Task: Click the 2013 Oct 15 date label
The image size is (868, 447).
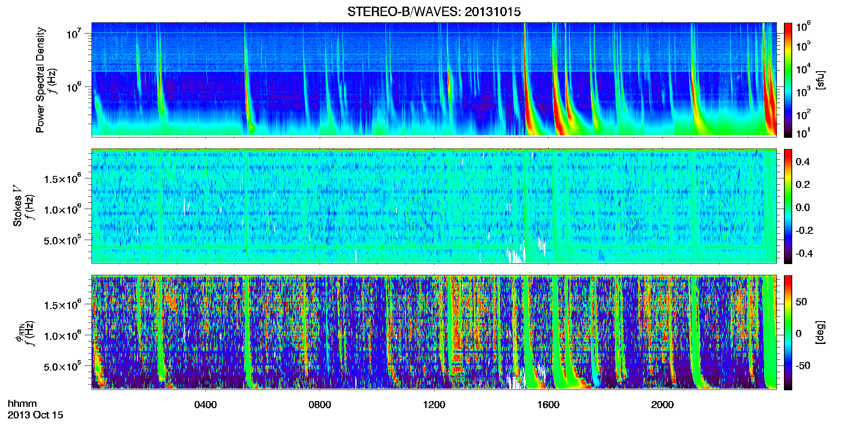Action: (35, 415)
